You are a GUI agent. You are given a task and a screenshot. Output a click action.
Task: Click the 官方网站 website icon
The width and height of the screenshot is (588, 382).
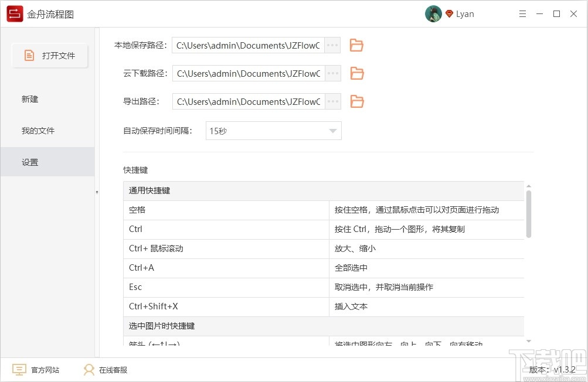coord(19,370)
